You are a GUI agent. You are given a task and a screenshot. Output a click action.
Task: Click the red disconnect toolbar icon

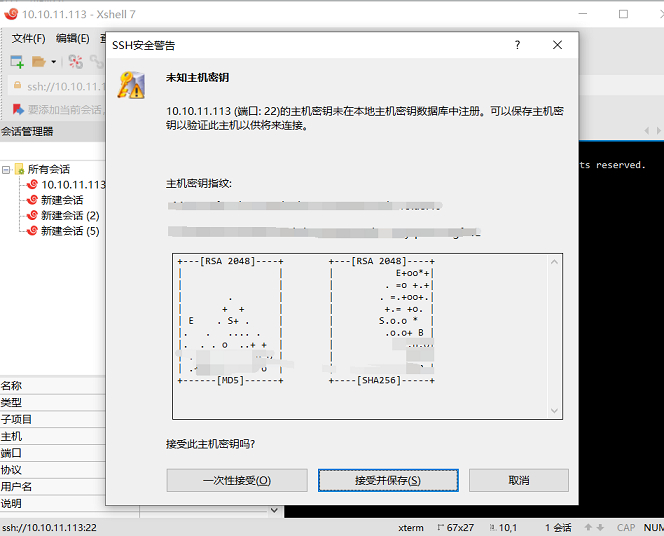click(76, 62)
